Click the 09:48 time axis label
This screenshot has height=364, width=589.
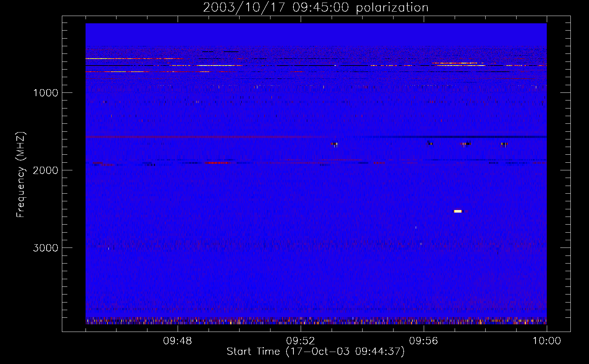(177, 341)
